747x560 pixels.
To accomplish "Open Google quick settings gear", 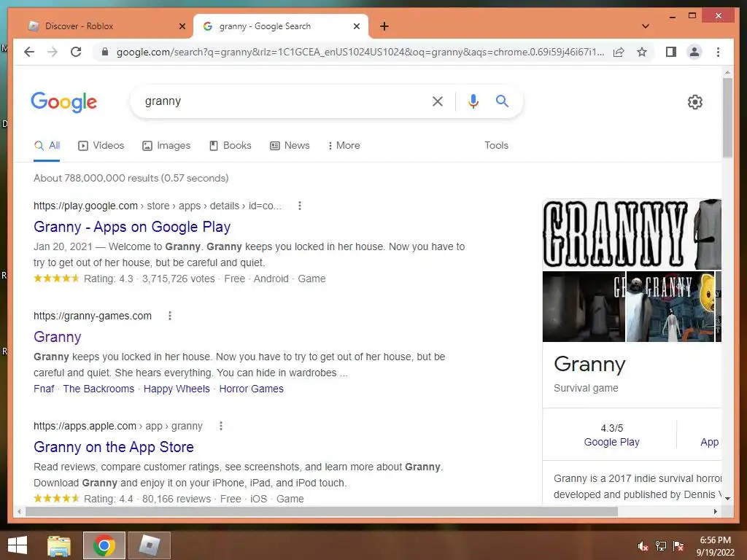I will pos(694,102).
